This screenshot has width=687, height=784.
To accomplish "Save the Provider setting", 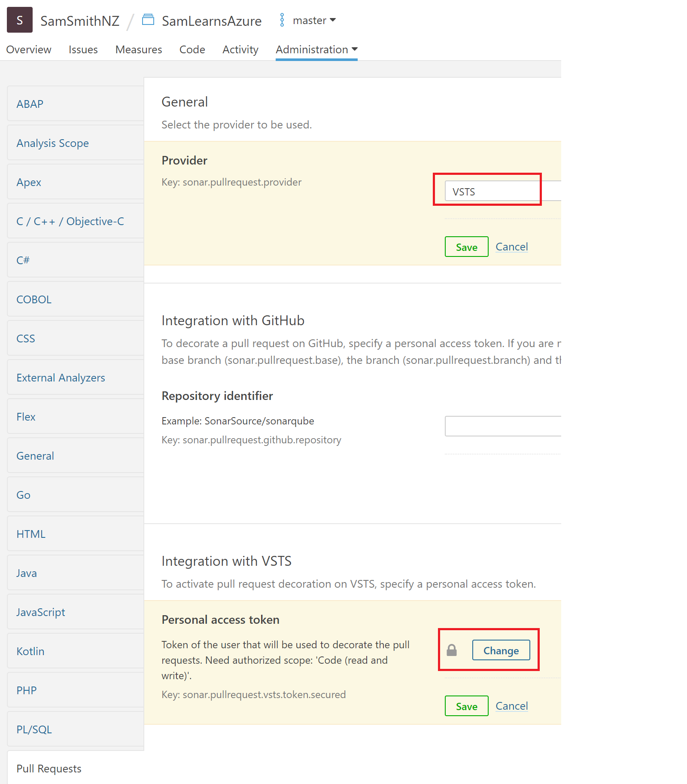I will (x=466, y=247).
